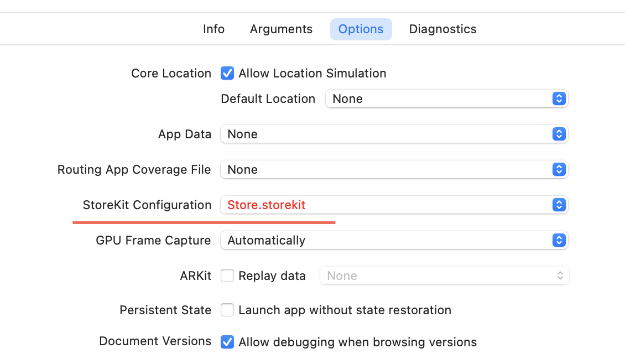Check Launch app without state restoration

227,310
